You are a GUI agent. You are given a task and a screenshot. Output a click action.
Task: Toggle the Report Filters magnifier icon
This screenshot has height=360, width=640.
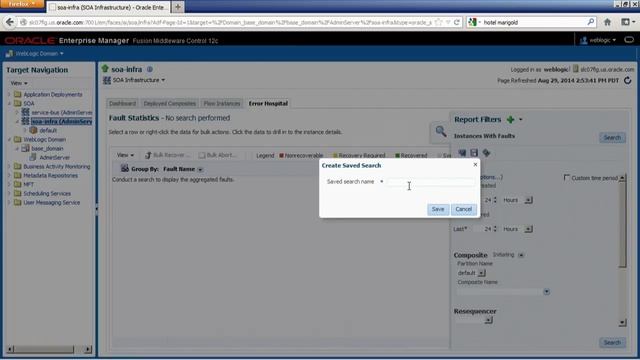pos(440,131)
